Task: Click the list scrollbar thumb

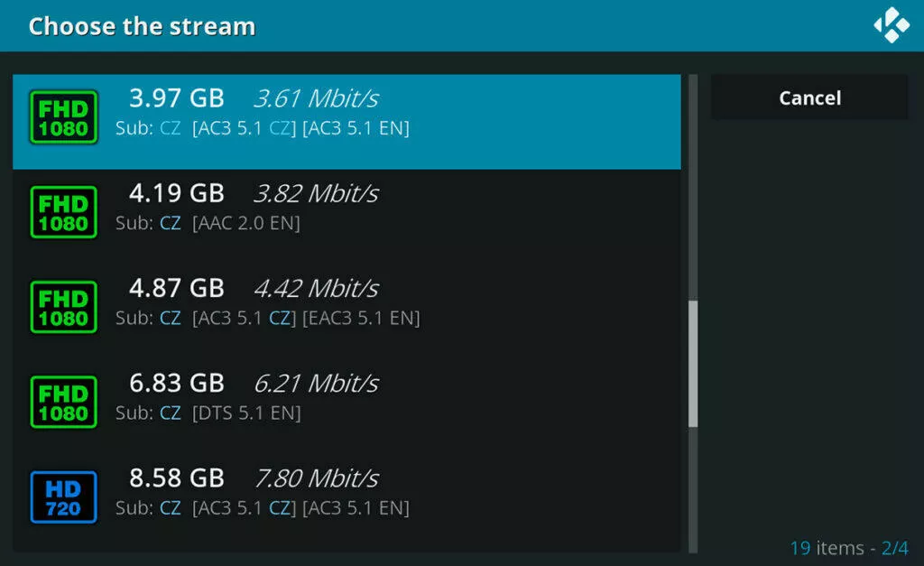Action: [x=693, y=364]
